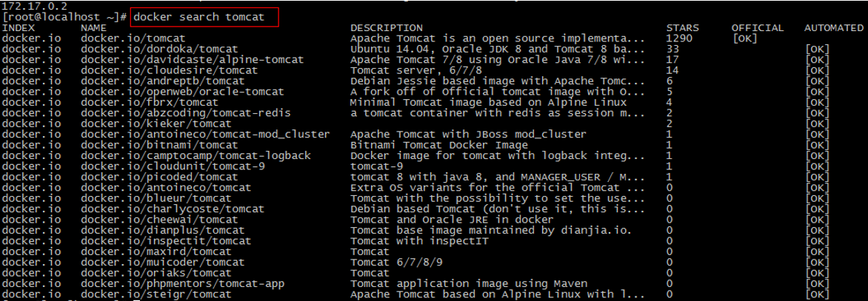Click the 1290 stars count
This screenshot has width=868, height=301.
tap(681, 38)
